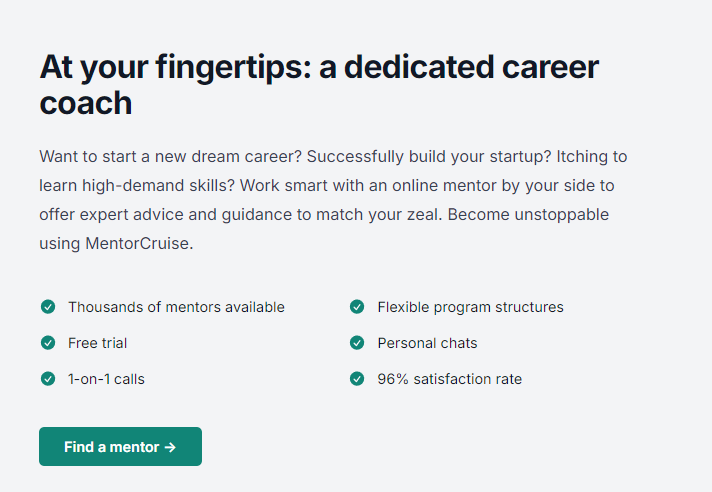Click the green checkmark beside Thousands of mentors

tap(47, 307)
